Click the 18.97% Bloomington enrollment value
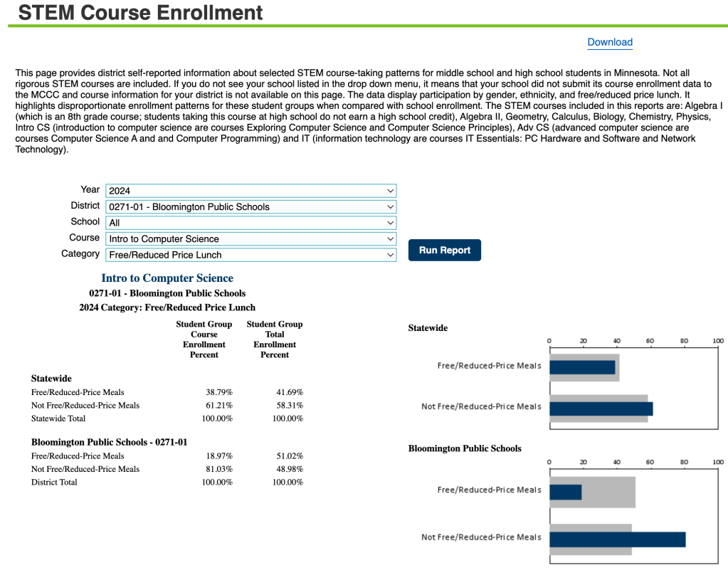The image size is (728, 568). (218, 456)
